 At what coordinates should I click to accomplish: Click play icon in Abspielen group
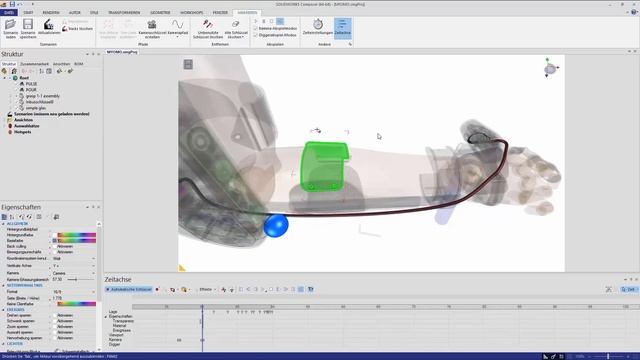point(256,21)
